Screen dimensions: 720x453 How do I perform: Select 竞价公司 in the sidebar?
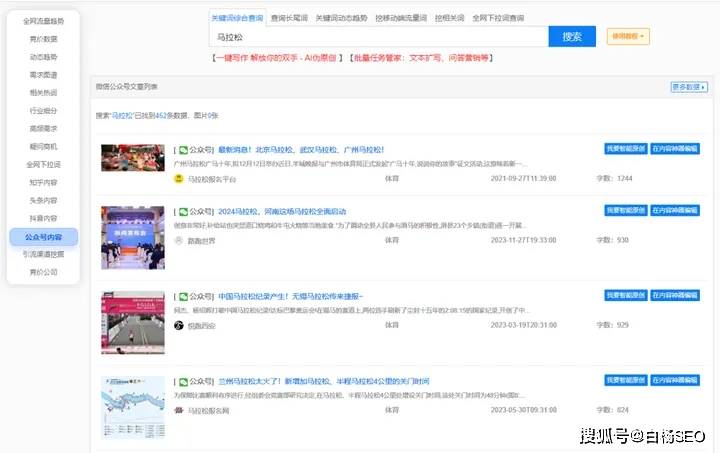coord(44,272)
